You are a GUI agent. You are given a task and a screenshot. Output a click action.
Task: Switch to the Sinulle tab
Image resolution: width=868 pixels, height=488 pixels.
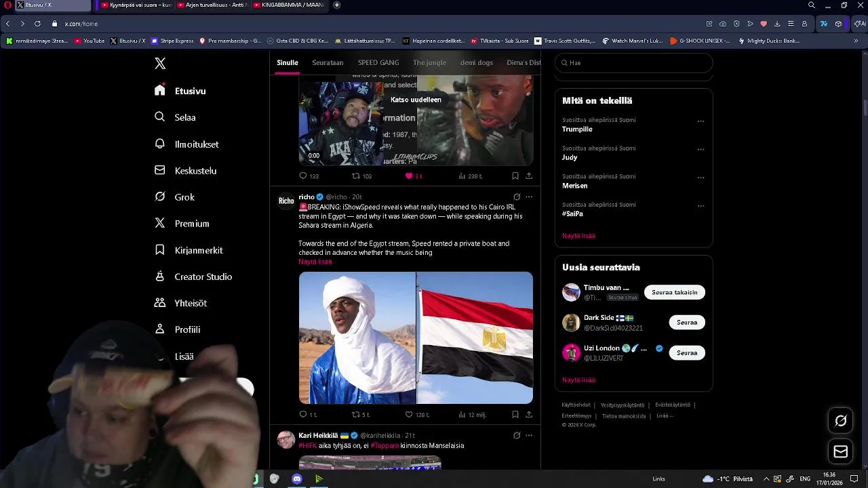pos(288,62)
